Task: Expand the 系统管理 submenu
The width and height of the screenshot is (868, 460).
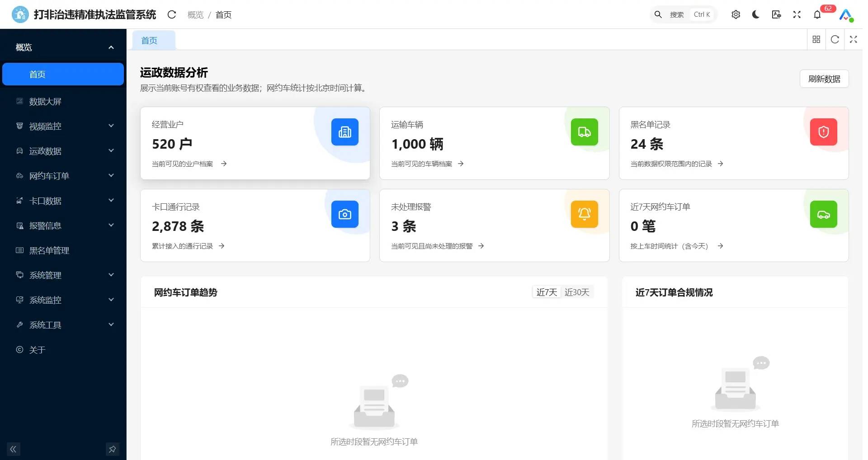Action: (63, 275)
